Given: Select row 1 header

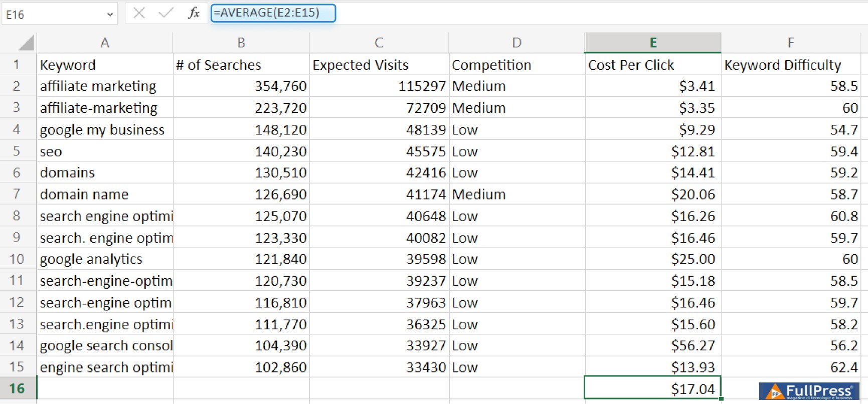Looking at the screenshot, I should 17,65.
